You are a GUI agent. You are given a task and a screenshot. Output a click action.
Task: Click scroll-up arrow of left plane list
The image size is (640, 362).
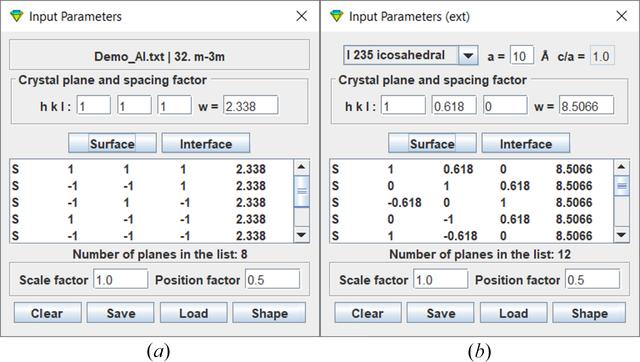[x=301, y=167]
